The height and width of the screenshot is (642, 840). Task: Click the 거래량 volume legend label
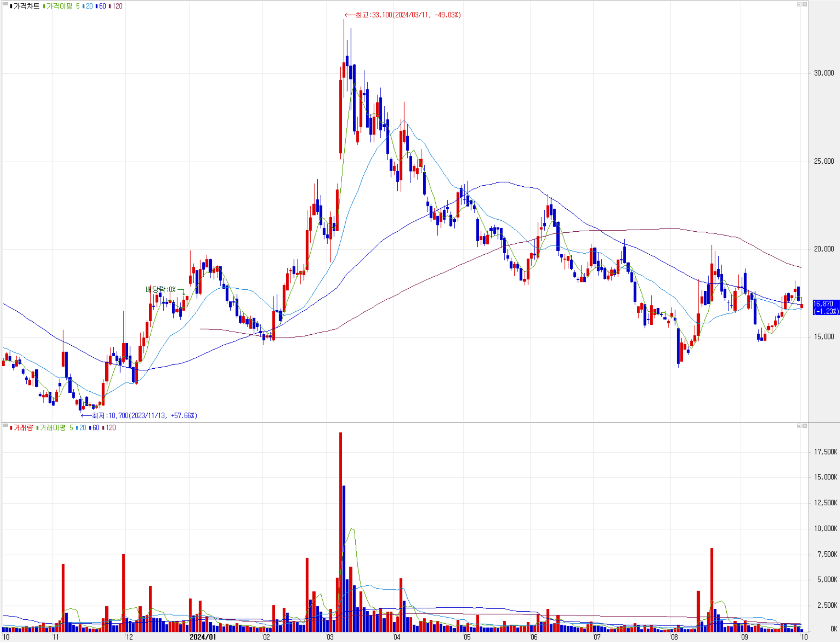pyautogui.click(x=23, y=428)
